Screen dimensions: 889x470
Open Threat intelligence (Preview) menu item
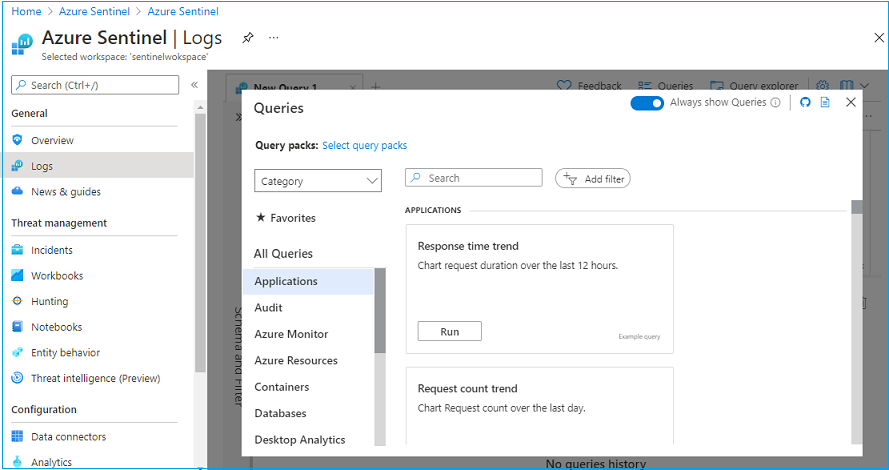tap(95, 378)
